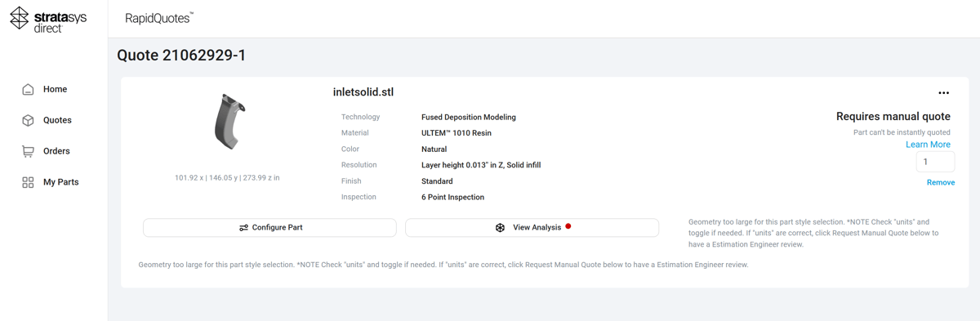Open the Home sidebar item

[54, 89]
